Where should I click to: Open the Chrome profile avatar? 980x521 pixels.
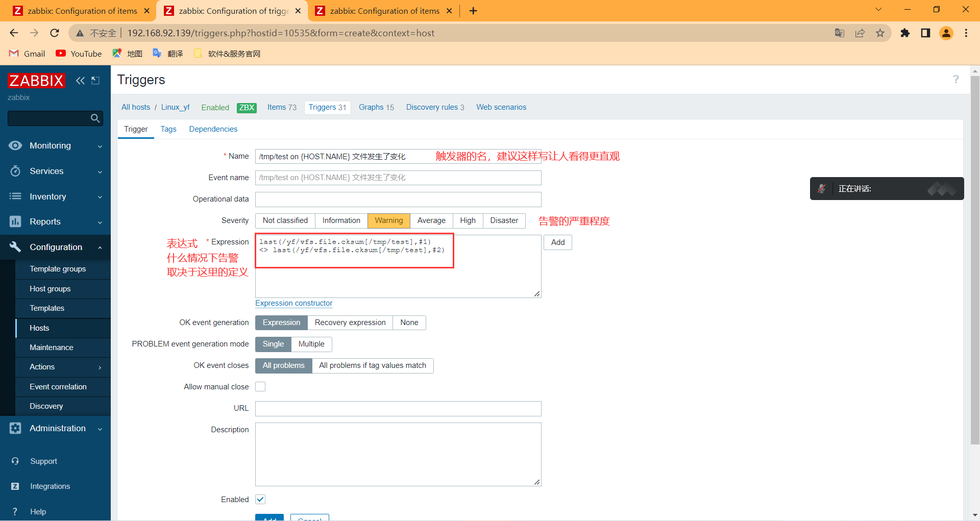[946, 33]
